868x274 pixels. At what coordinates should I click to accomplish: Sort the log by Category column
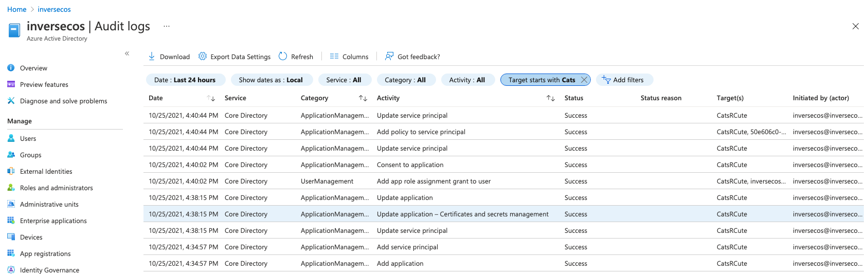pyautogui.click(x=363, y=98)
